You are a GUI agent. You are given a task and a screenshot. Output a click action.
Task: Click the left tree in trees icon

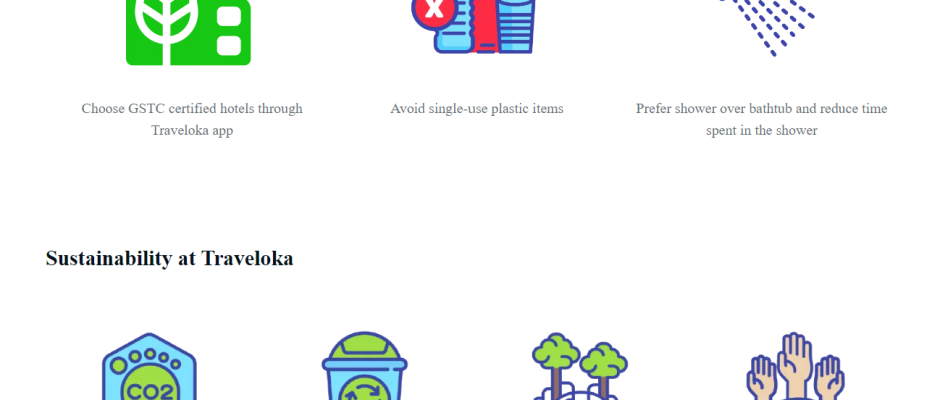point(556,366)
